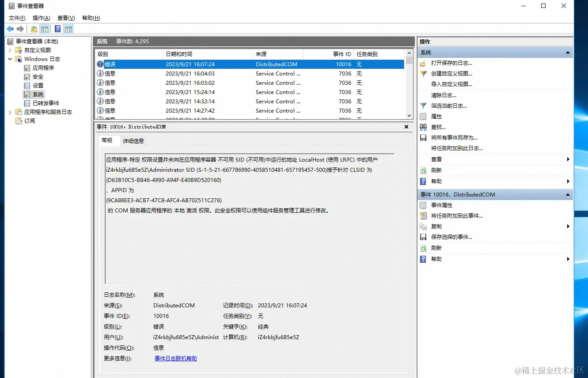Click the binoculars icon for 查找

(x=423, y=127)
